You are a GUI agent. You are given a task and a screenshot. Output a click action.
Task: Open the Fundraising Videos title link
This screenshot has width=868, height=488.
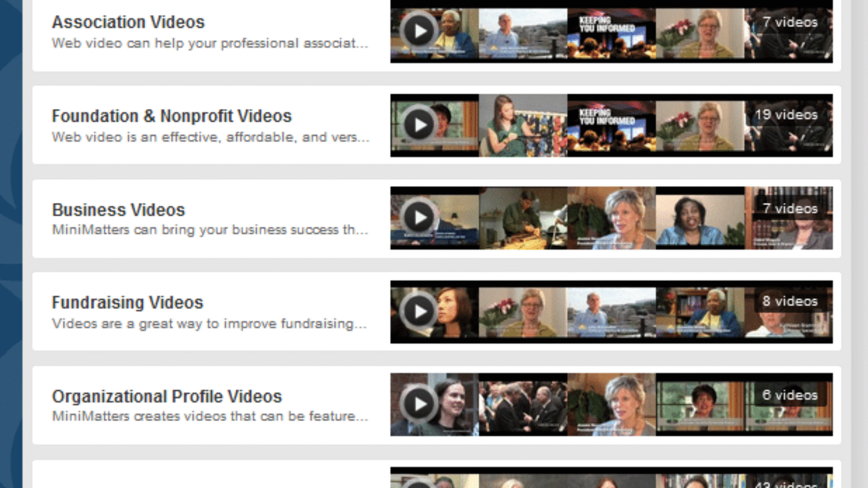click(127, 302)
